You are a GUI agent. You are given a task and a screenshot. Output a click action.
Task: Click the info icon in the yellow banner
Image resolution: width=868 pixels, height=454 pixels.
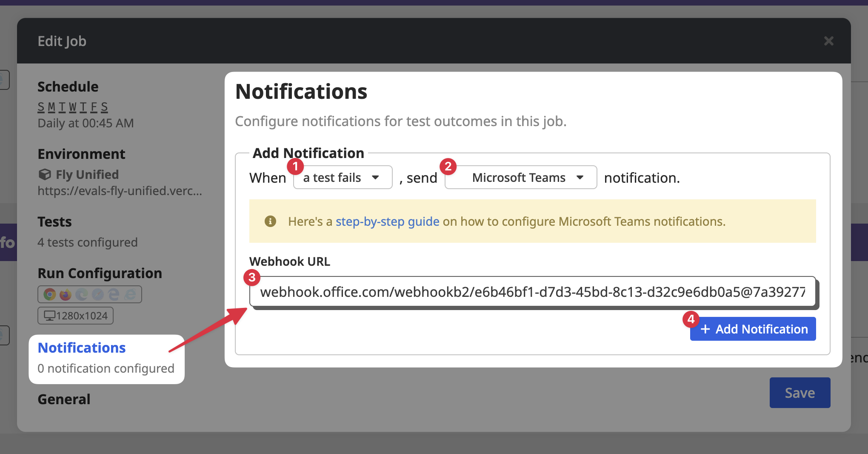click(270, 221)
